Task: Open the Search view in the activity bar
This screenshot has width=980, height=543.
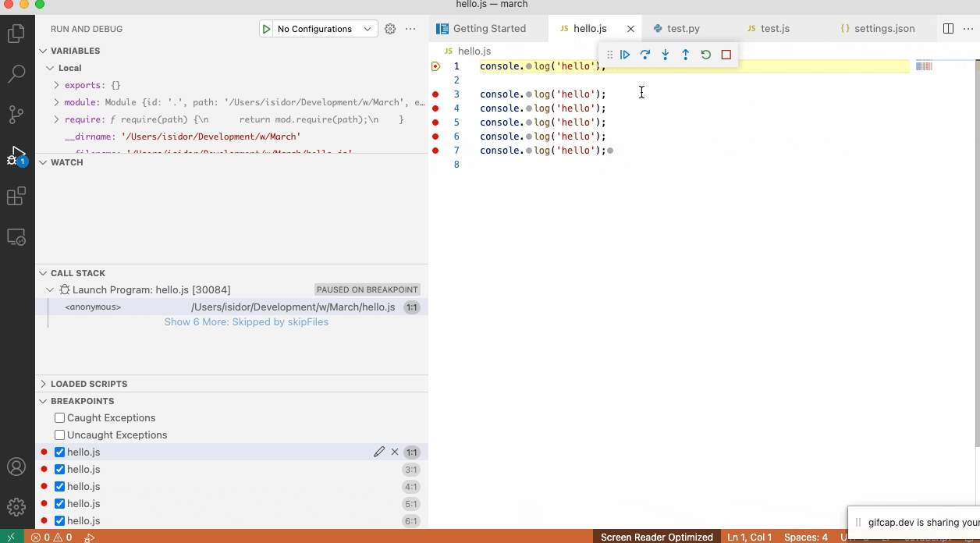Action: (17, 74)
